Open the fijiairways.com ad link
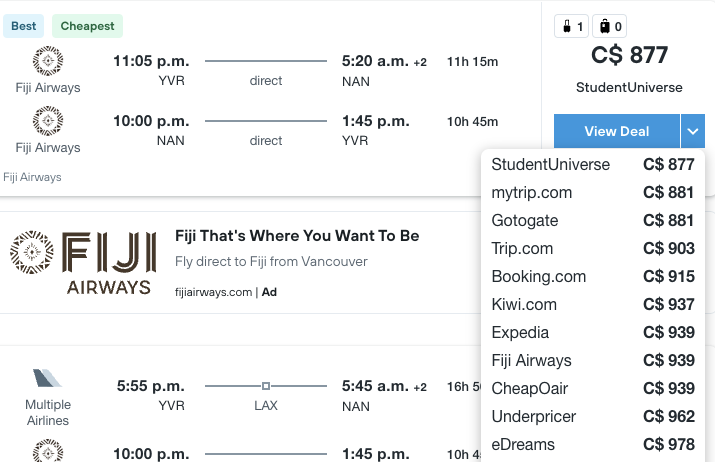 [213, 293]
